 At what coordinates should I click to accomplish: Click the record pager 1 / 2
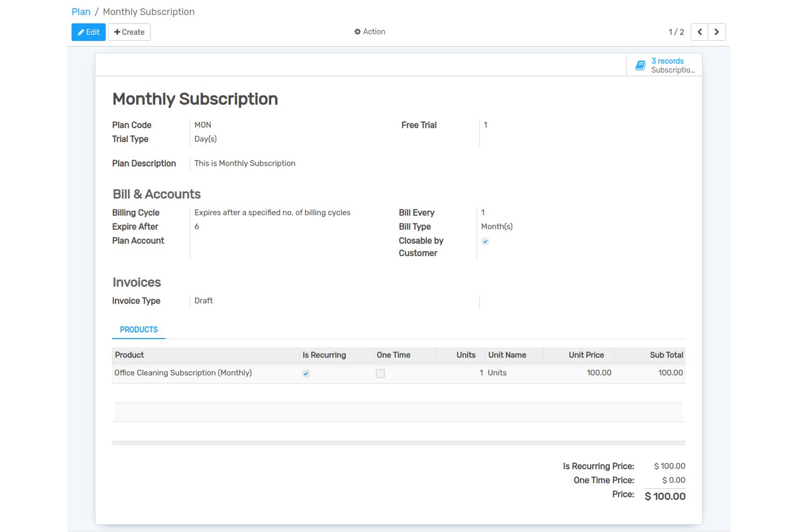[676, 32]
